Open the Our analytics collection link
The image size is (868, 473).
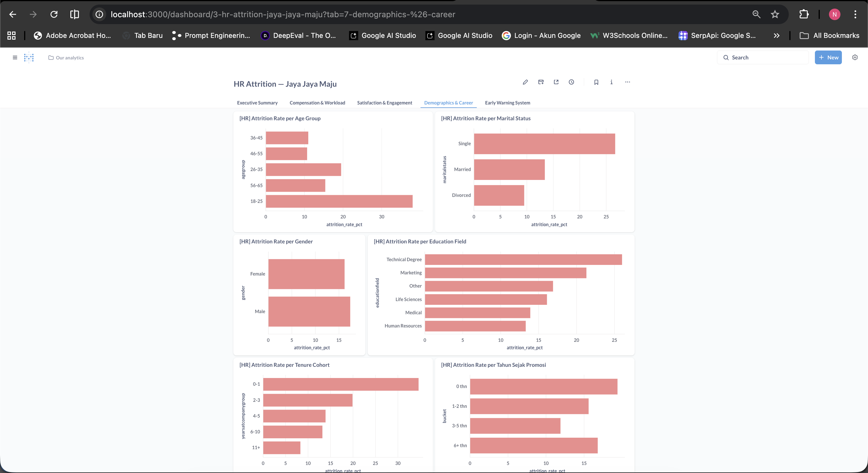pos(66,58)
